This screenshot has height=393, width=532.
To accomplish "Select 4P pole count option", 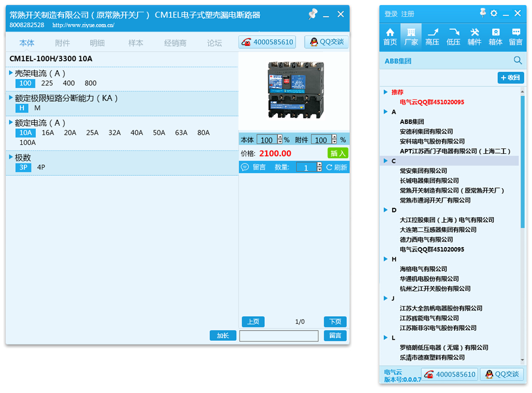I will point(41,167).
